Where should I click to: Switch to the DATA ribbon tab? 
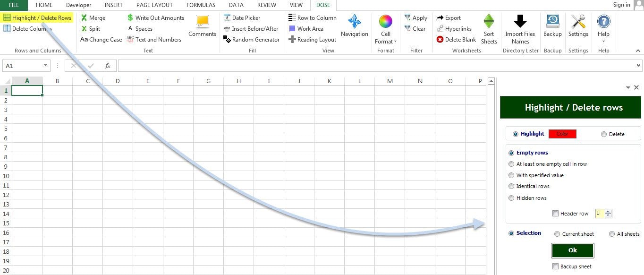click(x=236, y=5)
